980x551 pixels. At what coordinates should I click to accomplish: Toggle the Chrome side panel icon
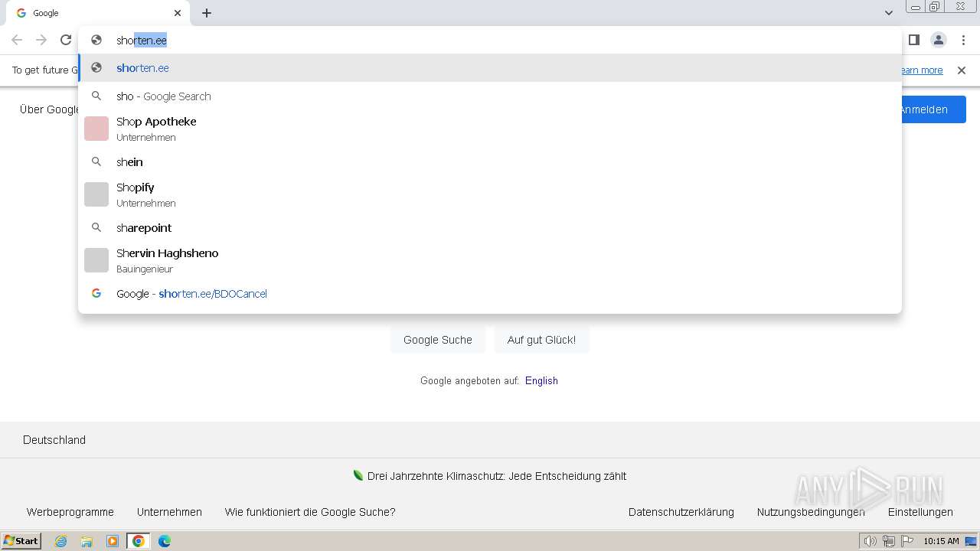pyautogui.click(x=913, y=40)
